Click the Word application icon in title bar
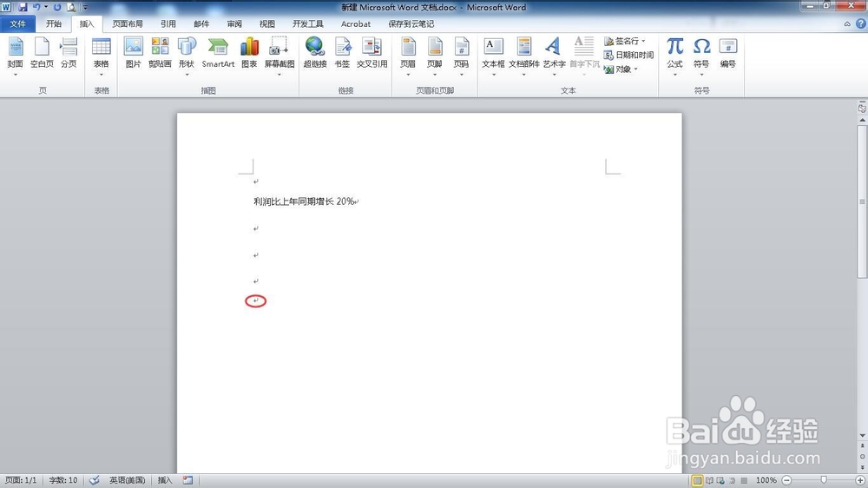Image resolution: width=868 pixels, height=488 pixels. (6, 7)
